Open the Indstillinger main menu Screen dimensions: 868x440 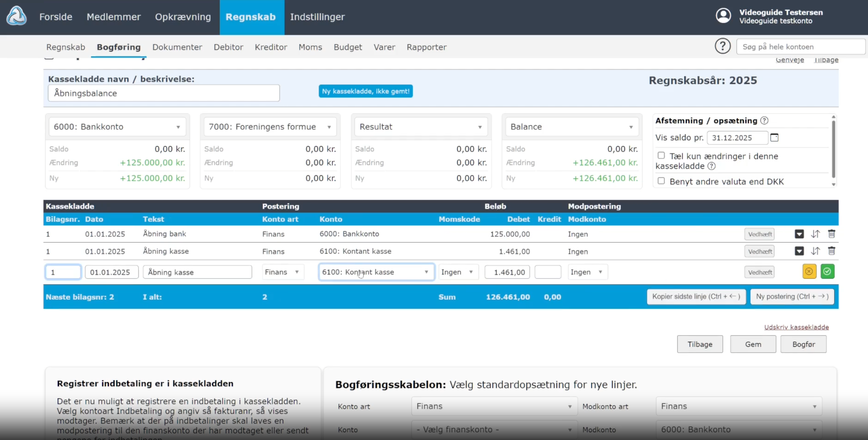click(317, 17)
